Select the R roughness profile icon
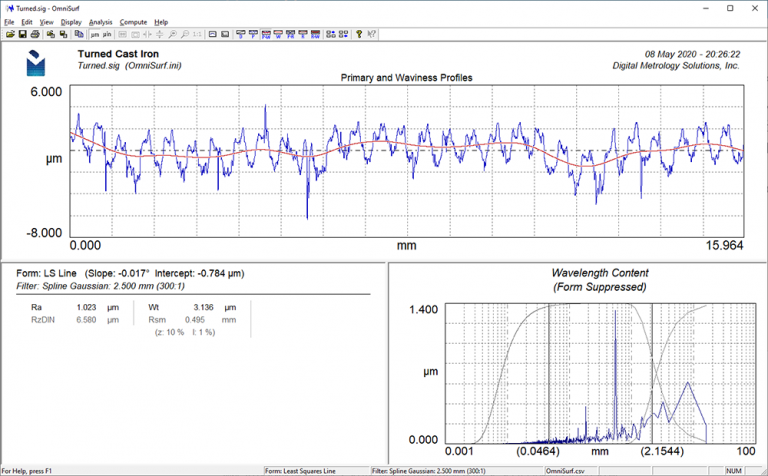Image resolution: width=768 pixels, height=476 pixels. (x=303, y=34)
